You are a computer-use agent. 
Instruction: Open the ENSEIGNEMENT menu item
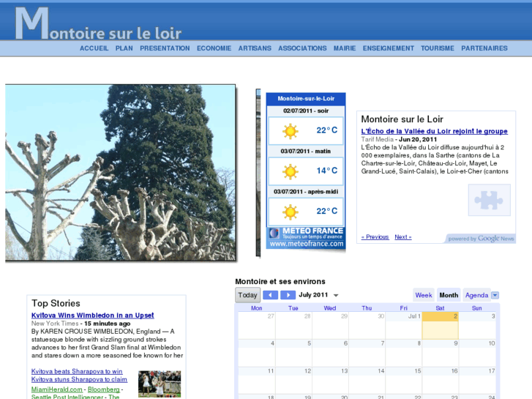[x=389, y=48]
